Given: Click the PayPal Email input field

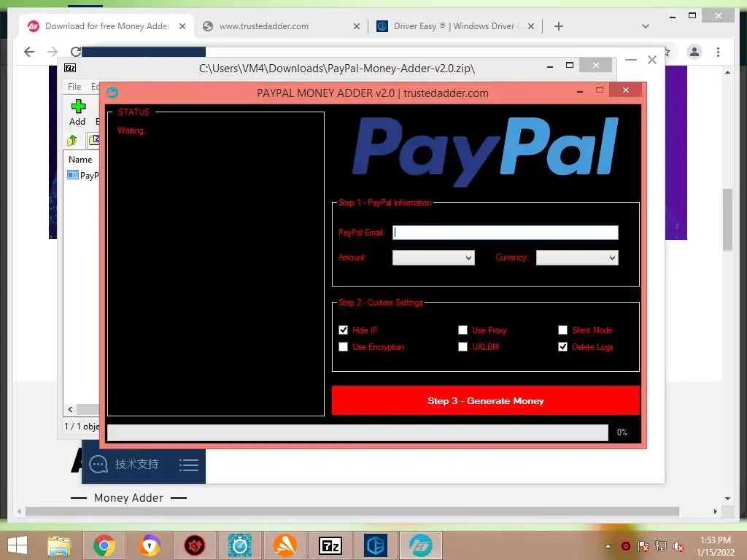Looking at the screenshot, I should click(x=505, y=233).
